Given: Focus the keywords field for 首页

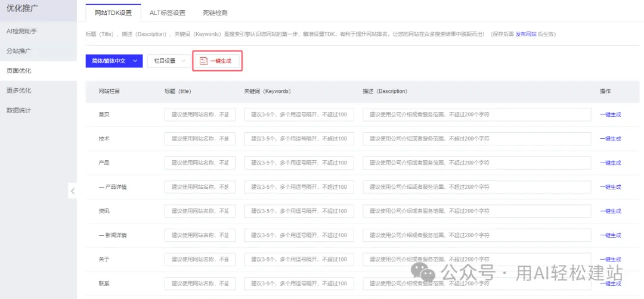Looking at the screenshot, I should (299, 114).
